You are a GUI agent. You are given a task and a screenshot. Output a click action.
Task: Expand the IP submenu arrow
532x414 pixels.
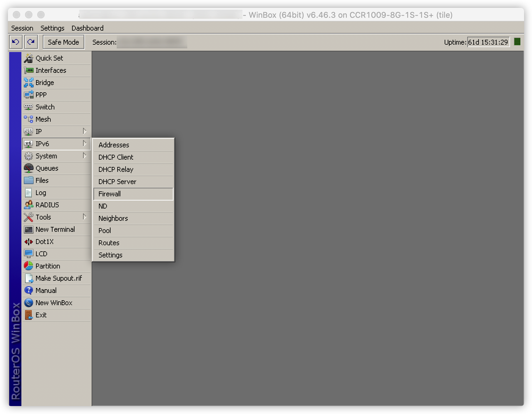point(85,131)
